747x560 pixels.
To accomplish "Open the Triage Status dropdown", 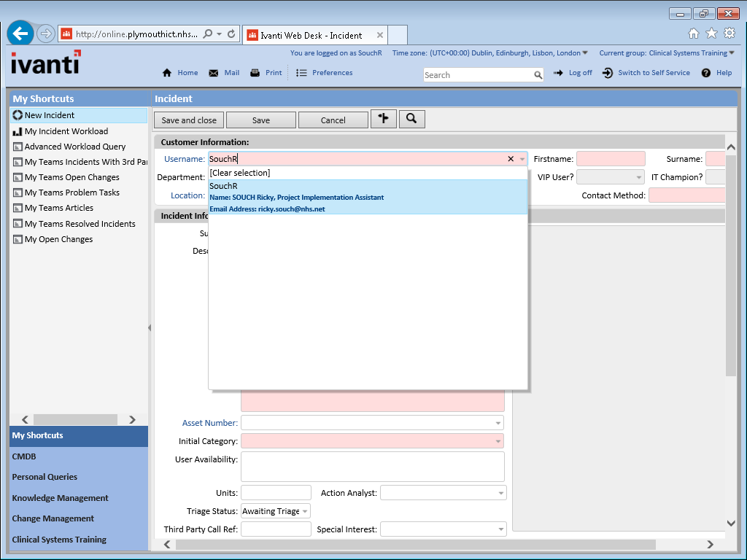I will click(305, 511).
